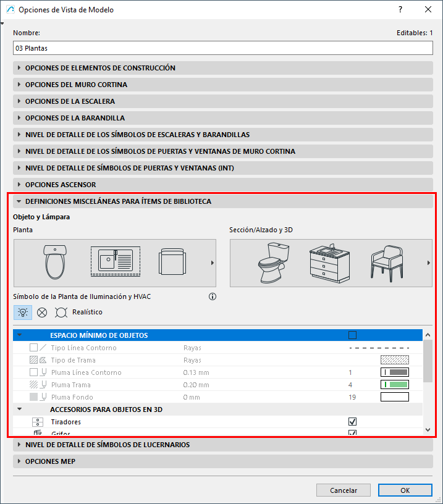443x504 pixels.
Task: Open the Sección/Alzado y 3D options arrow
Action: (x=428, y=263)
